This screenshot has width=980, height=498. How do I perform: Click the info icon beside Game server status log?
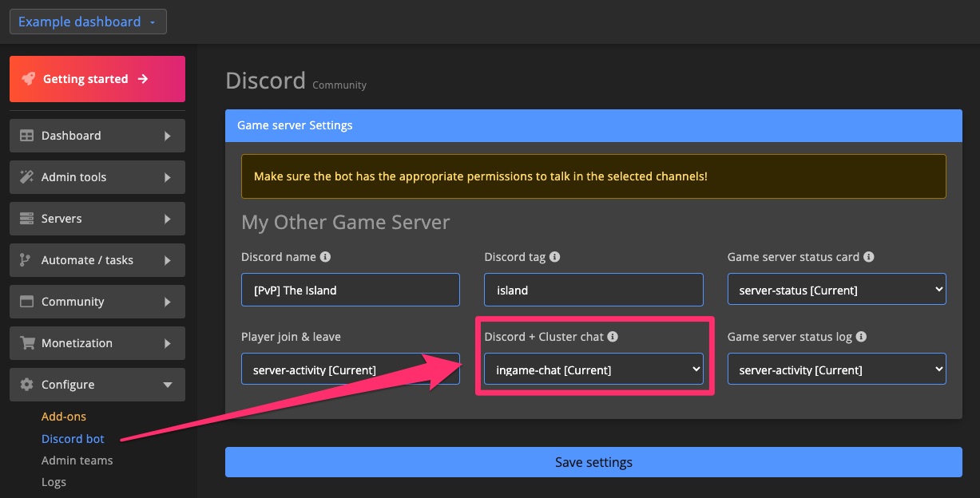[862, 337]
